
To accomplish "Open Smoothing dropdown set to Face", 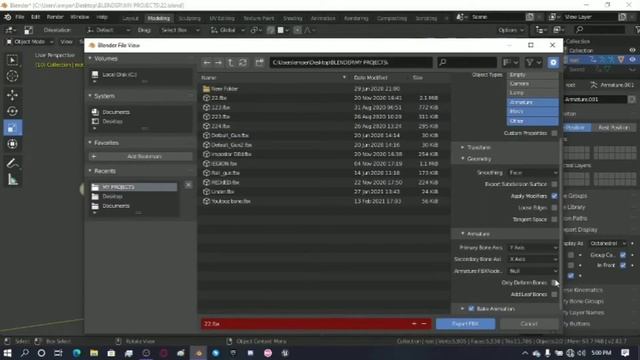I will 533,173.
